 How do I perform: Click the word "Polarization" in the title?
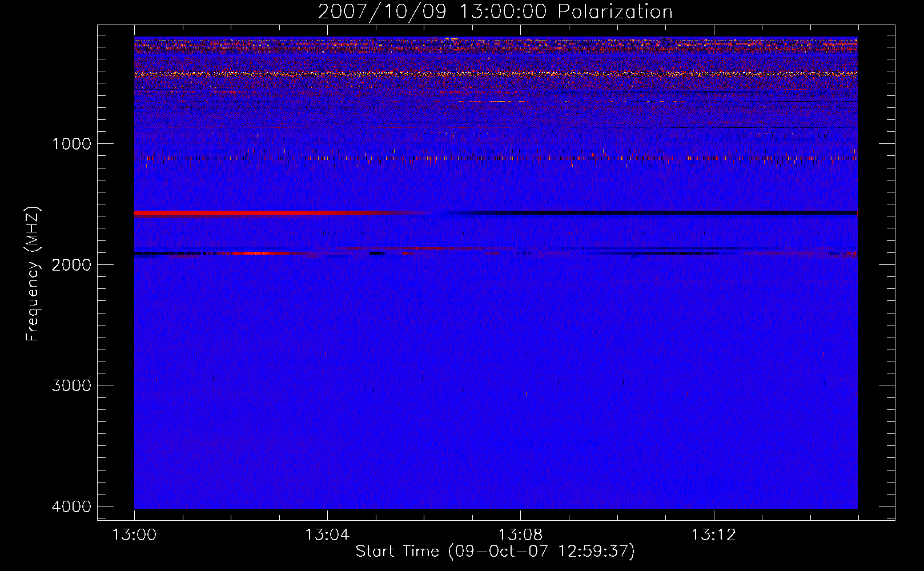[x=615, y=12]
